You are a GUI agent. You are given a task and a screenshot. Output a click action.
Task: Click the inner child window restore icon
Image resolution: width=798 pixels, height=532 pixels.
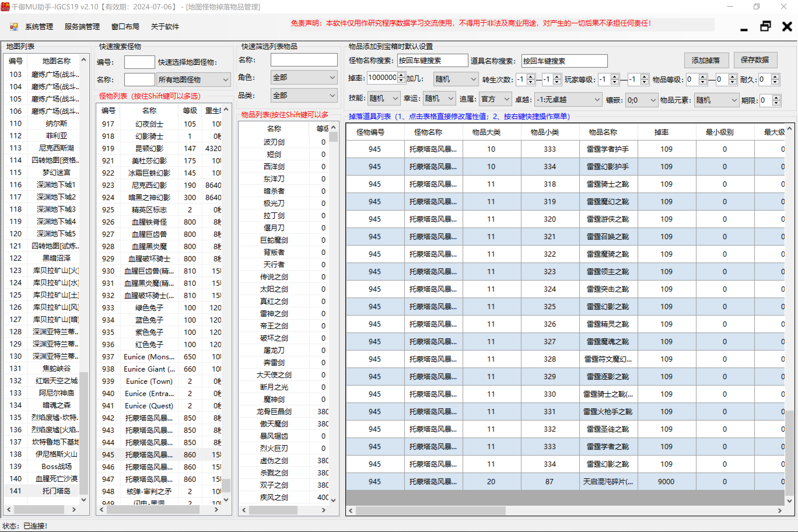[x=766, y=26]
